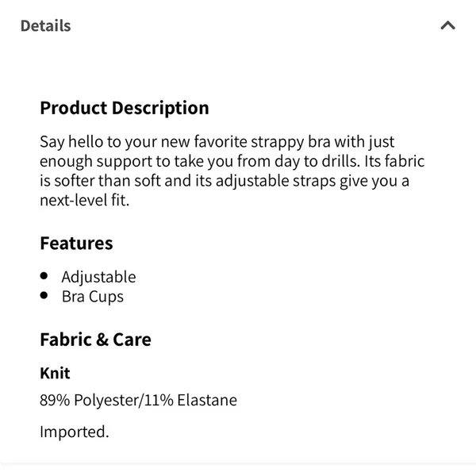The image size is (476, 476).
Task: Click the Knit fabric subheading
Action: coord(55,373)
